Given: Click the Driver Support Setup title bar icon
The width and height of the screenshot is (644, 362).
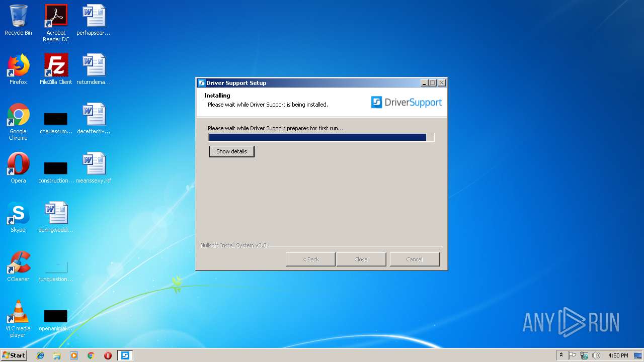Looking at the screenshot, I should [x=201, y=83].
